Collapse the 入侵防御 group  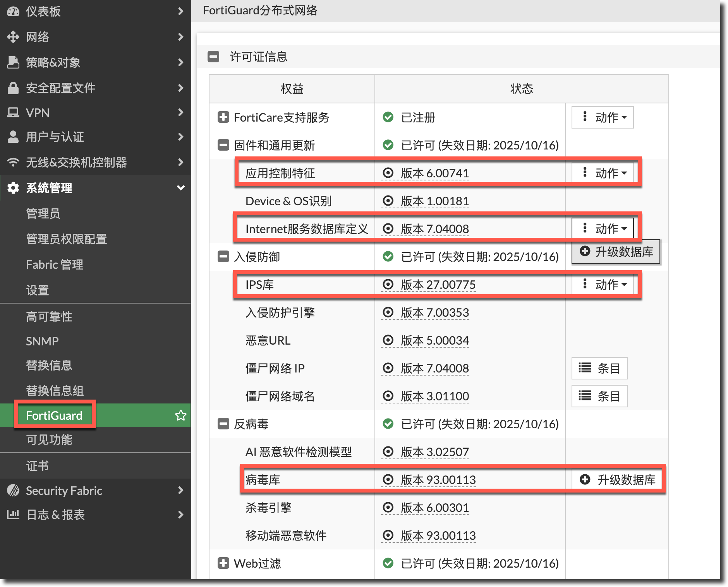tap(223, 257)
